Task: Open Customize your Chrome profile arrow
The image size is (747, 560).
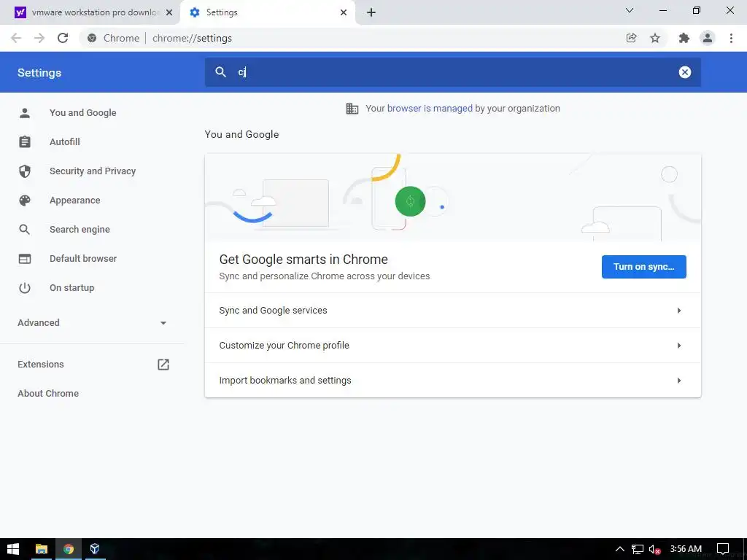Action: point(679,346)
